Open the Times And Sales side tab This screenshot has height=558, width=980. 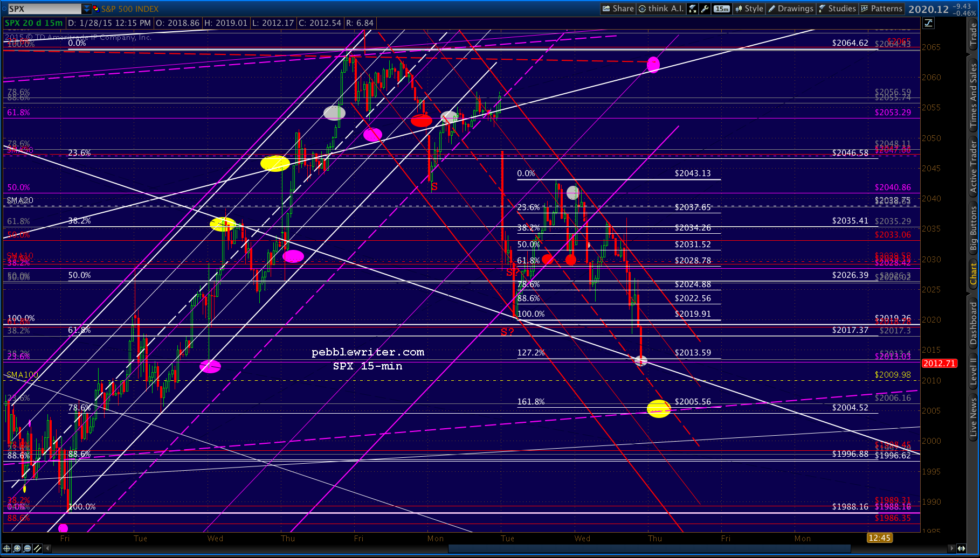[973, 94]
